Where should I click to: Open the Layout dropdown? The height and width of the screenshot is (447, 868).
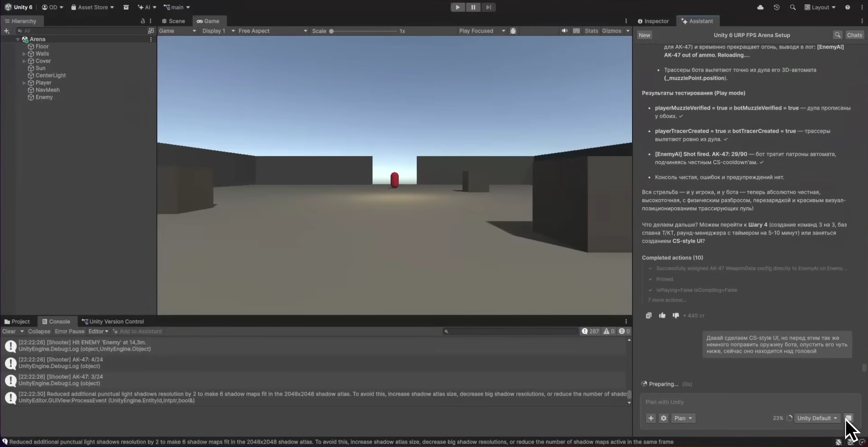(820, 7)
